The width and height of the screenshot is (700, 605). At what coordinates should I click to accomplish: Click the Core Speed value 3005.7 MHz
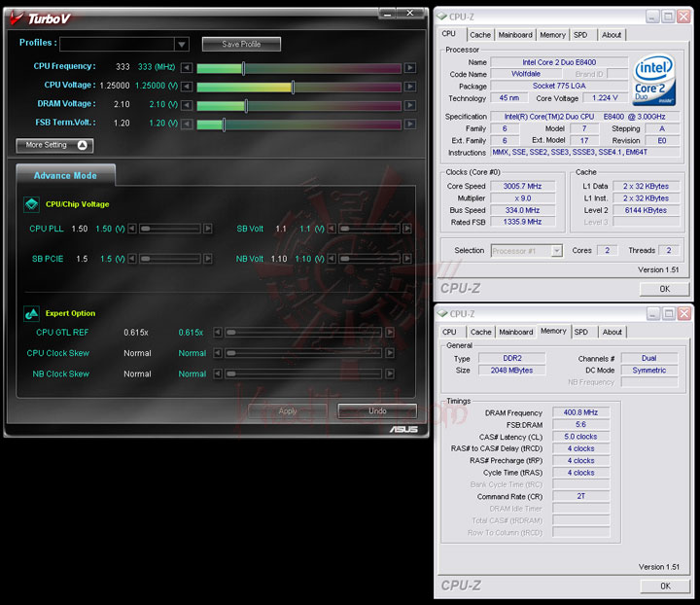pyautogui.click(x=522, y=186)
